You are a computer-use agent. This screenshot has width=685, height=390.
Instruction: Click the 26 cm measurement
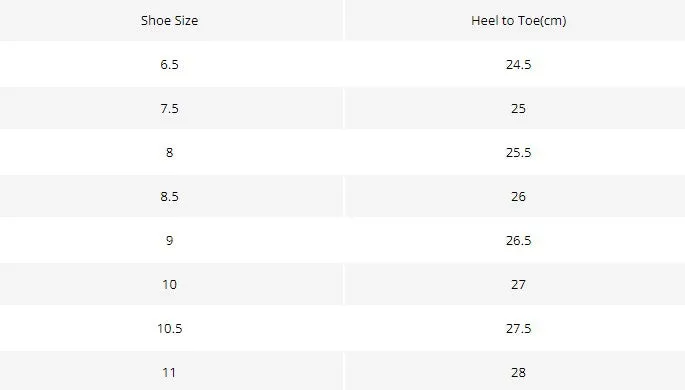click(x=519, y=197)
